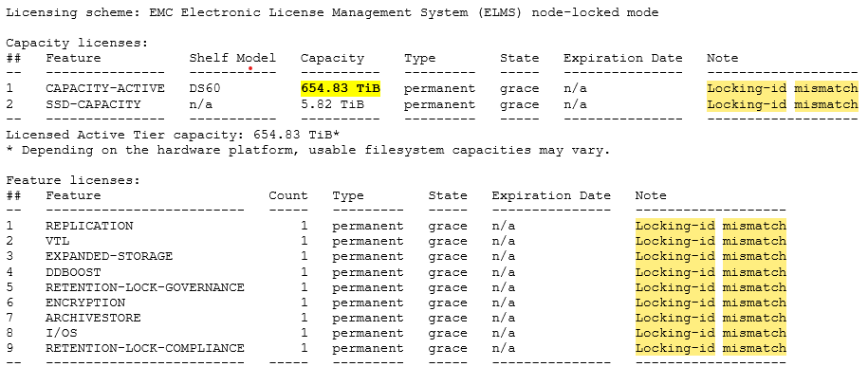Click 'Locking-id mismatch' note in REPLICATION row
Screen dimensions: 868x367
click(x=711, y=226)
